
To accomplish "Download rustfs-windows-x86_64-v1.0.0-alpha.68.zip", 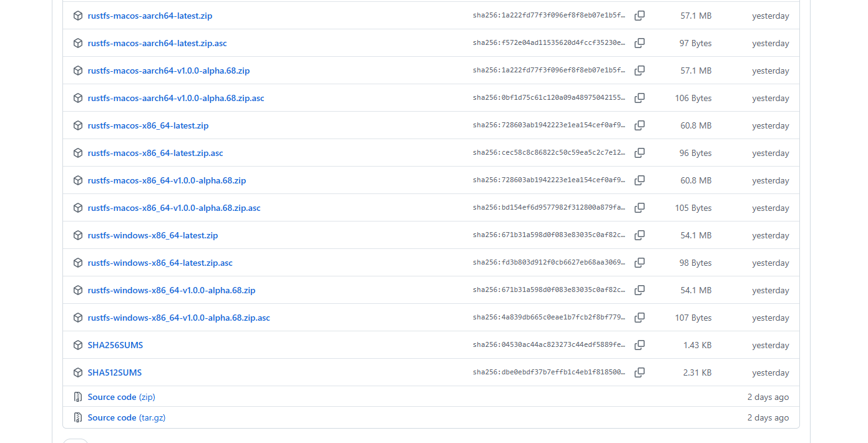I will pyautogui.click(x=171, y=290).
